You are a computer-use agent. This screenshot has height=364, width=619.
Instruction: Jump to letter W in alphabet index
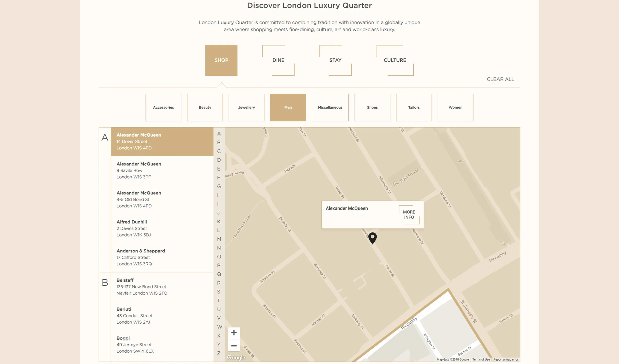pyautogui.click(x=220, y=327)
